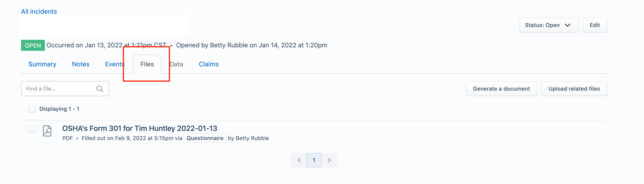
Task: Toggle the select-all files checkbox
Action: tap(32, 109)
